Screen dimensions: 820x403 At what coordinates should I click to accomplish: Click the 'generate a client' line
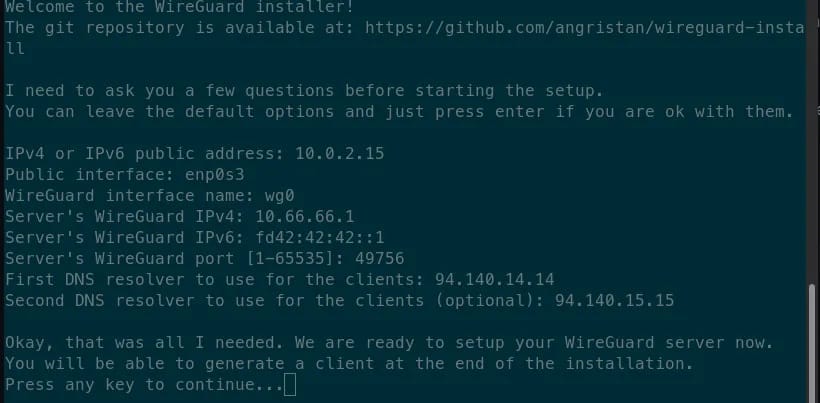click(x=349, y=364)
